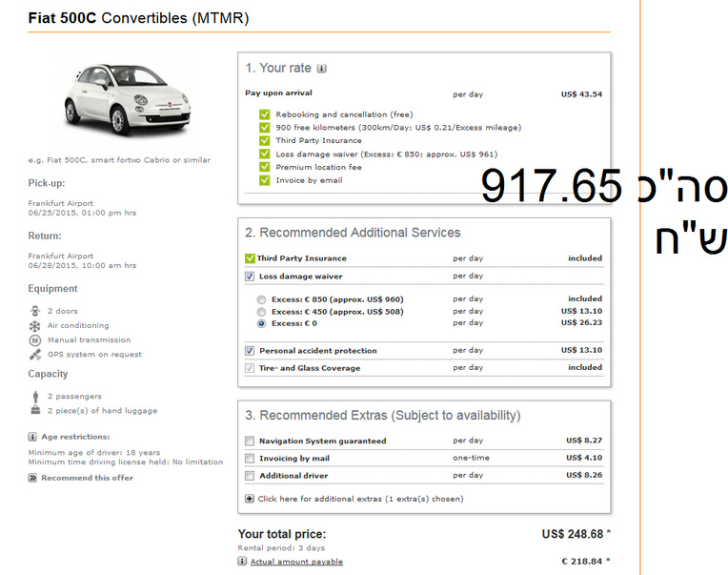Click the Fiat 500C car image
Viewport: 728px width, 575px height.
(x=128, y=100)
